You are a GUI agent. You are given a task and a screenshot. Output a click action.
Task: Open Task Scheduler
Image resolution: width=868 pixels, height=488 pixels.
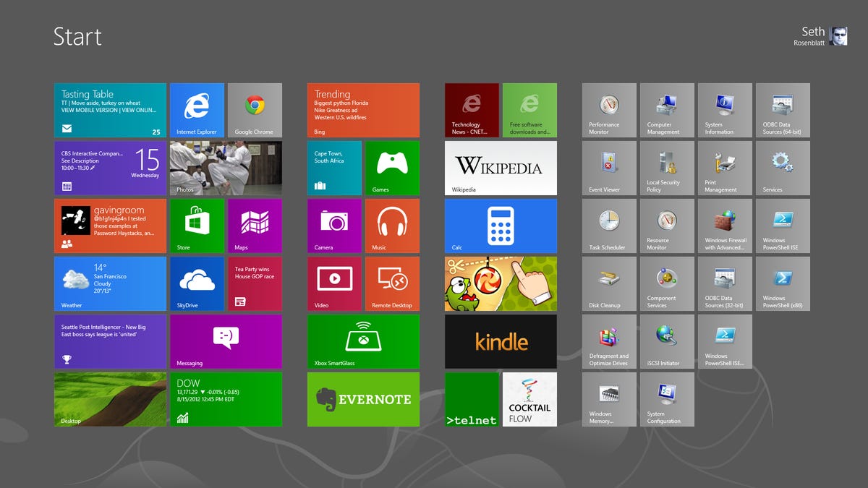click(608, 226)
